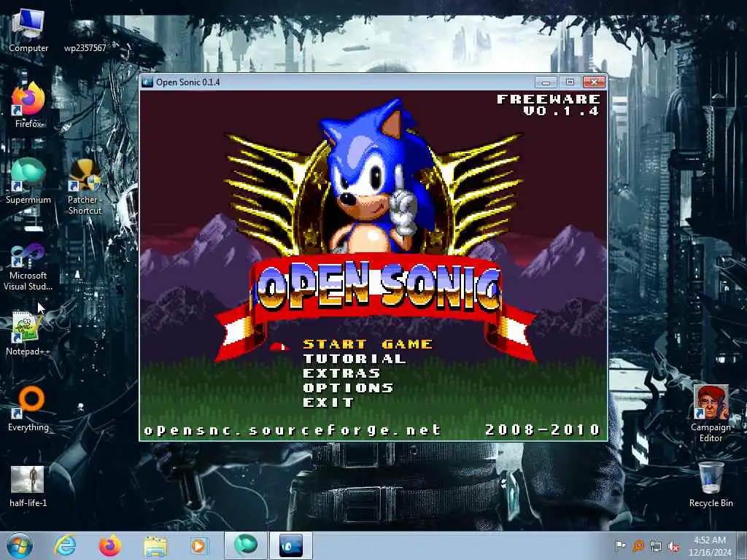Viewport: 747px width, 560px height.
Task: Select the half-life-1 desktop thumbnail
Action: pos(28,486)
